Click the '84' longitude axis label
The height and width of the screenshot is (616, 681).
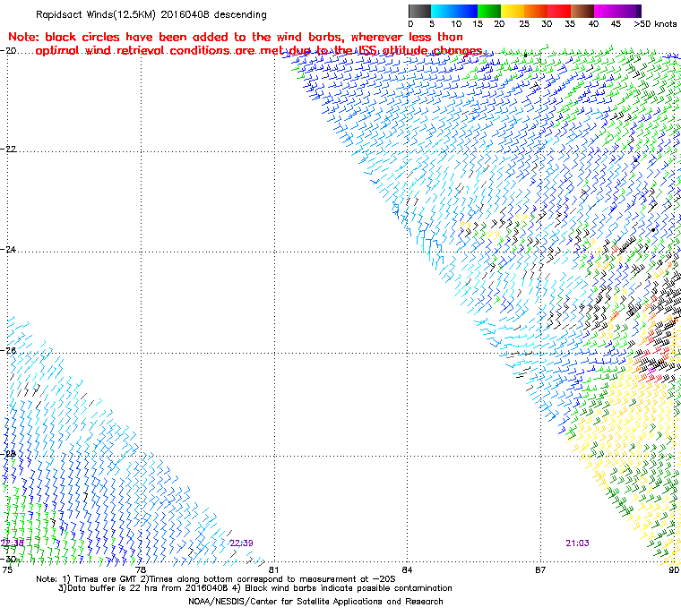click(407, 570)
